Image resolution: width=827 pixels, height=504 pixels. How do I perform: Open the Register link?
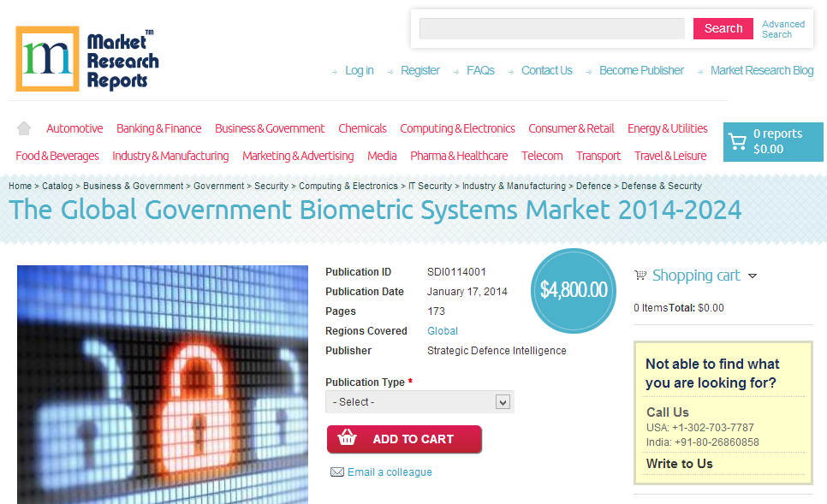[x=419, y=70]
